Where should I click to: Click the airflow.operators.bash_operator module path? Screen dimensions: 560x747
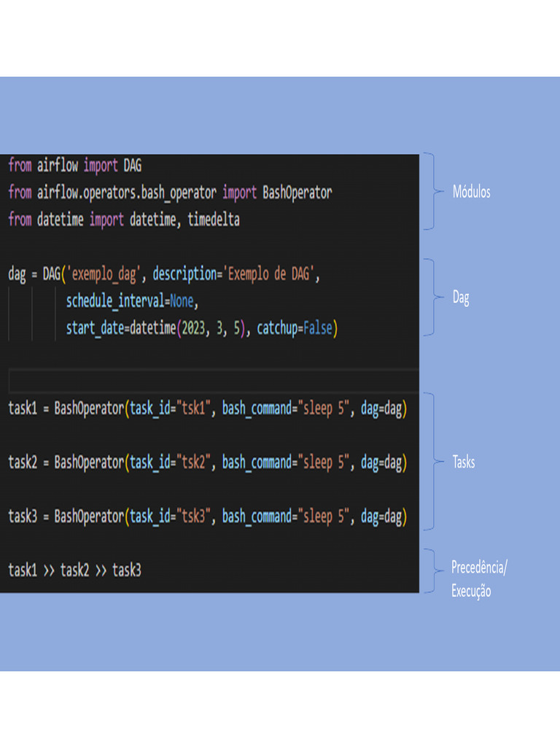[127, 193]
